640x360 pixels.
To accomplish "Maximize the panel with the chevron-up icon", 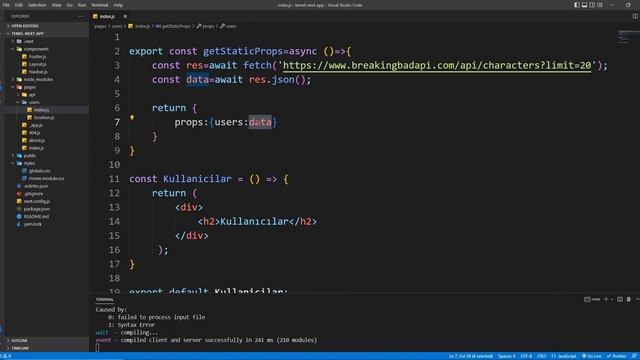I will [637, 299].
